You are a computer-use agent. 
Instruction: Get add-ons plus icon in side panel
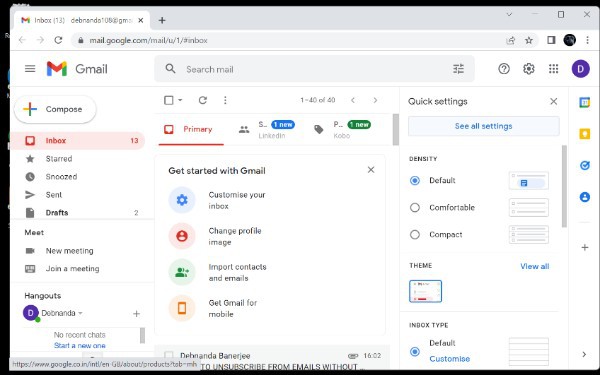coord(584,248)
